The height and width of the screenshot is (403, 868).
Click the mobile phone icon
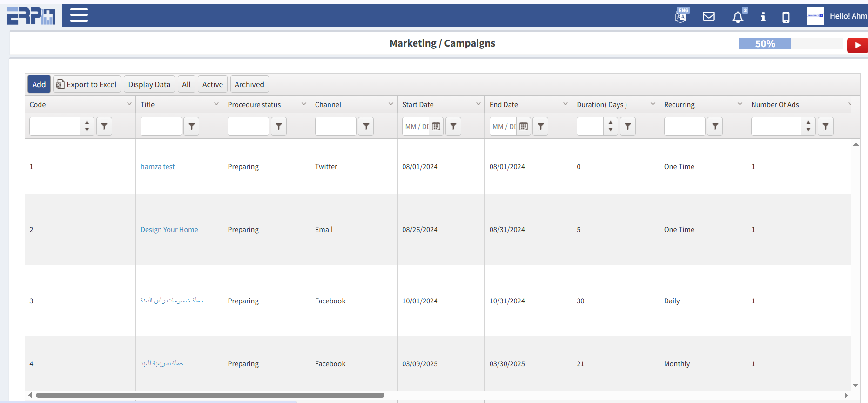point(786,17)
